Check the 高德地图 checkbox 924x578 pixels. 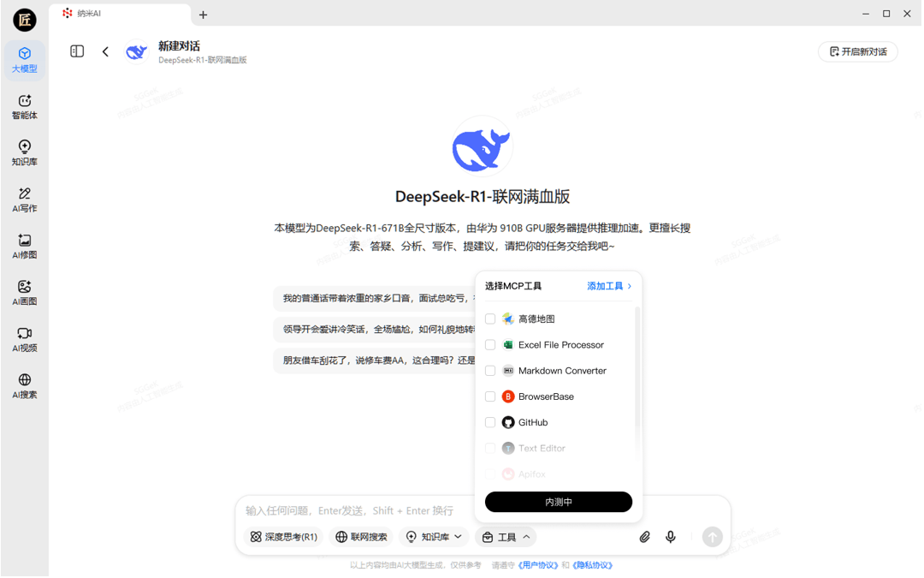coord(490,319)
